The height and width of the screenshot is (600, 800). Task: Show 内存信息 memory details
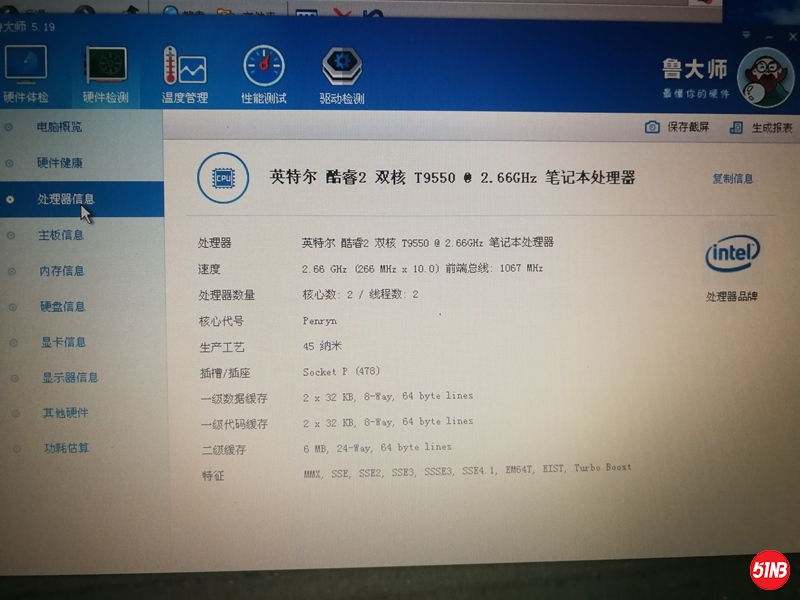coord(62,271)
